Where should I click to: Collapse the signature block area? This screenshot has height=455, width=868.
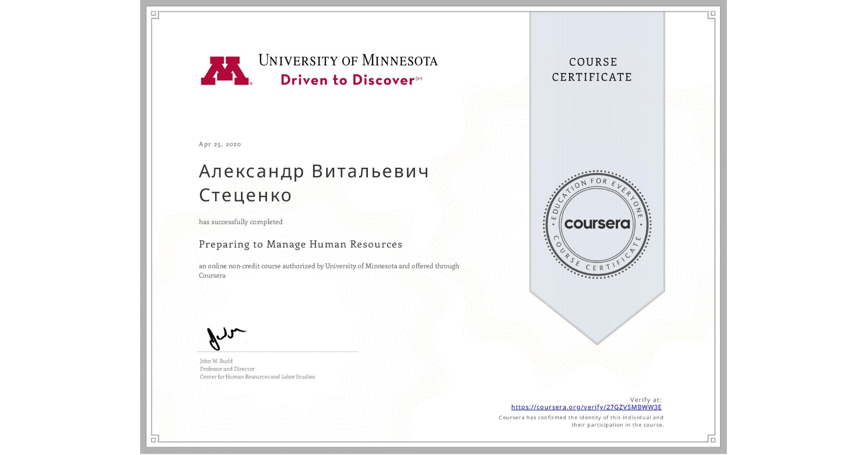[x=255, y=353]
